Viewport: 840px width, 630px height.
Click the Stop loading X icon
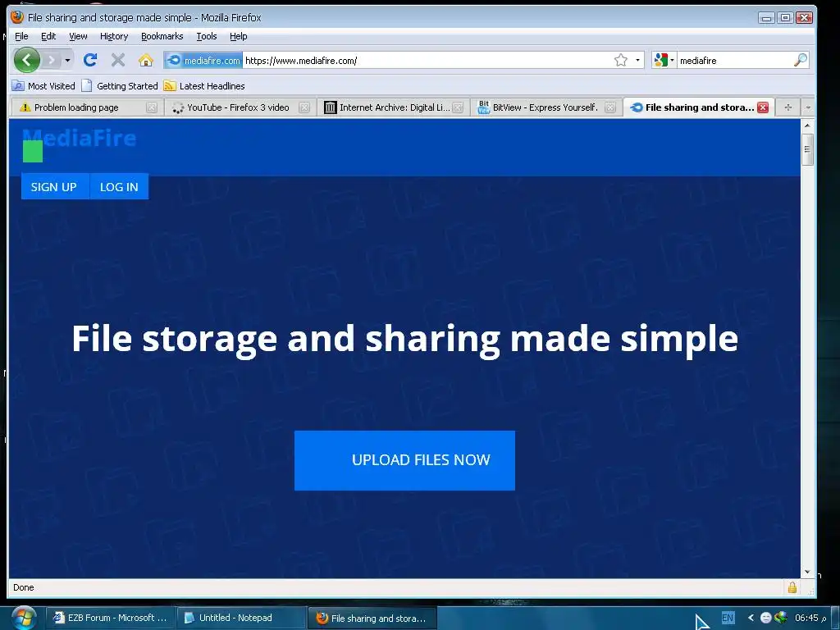pyautogui.click(x=118, y=60)
